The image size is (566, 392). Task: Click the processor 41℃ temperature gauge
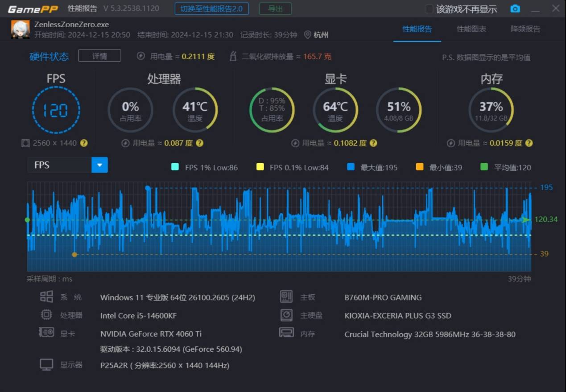click(x=195, y=110)
